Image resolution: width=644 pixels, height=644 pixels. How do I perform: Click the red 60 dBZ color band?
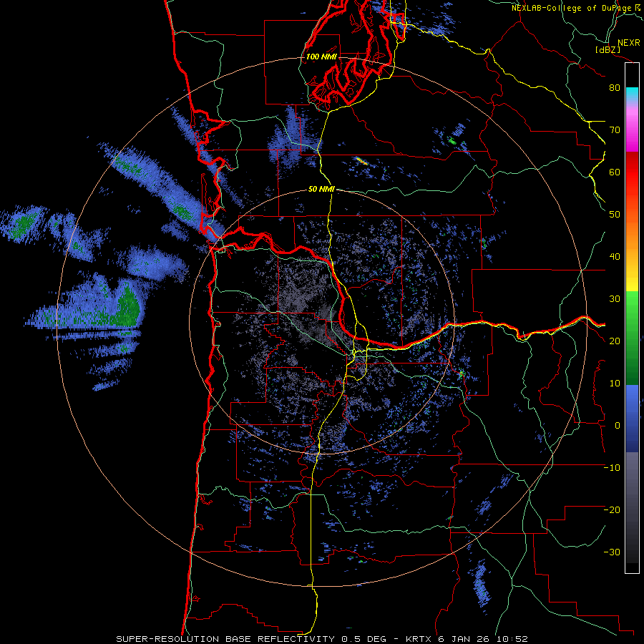point(632,172)
